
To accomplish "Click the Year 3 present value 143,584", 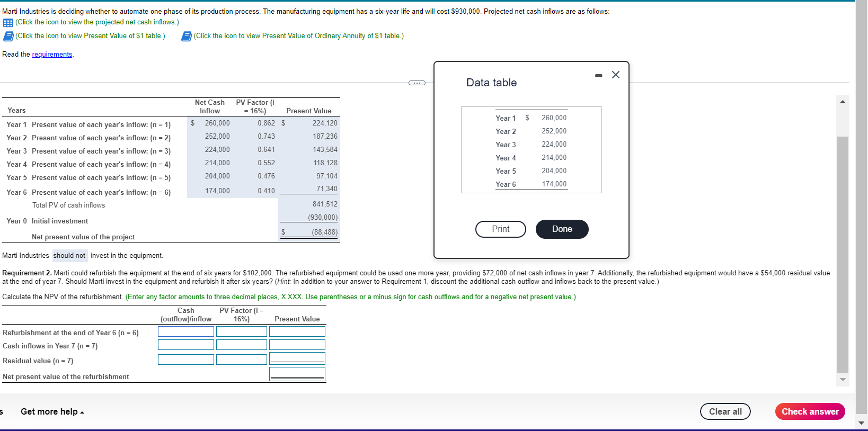I will click(x=325, y=150).
